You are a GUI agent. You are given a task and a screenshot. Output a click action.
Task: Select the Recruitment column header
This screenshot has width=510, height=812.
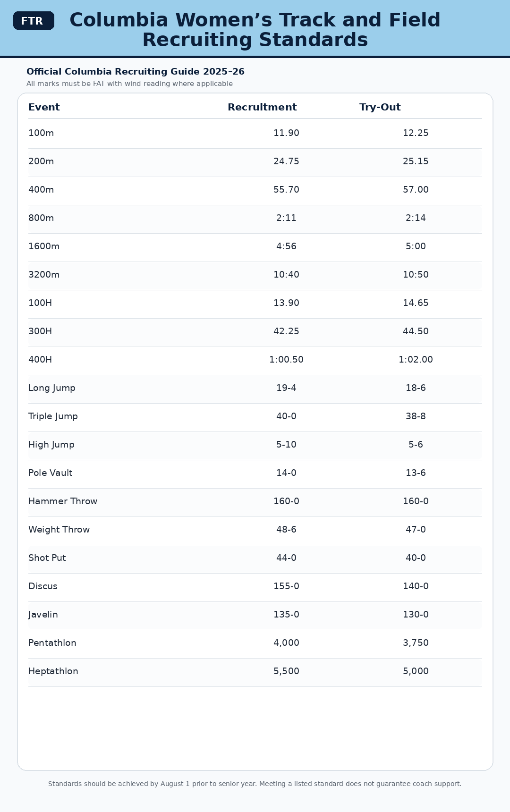click(x=262, y=107)
